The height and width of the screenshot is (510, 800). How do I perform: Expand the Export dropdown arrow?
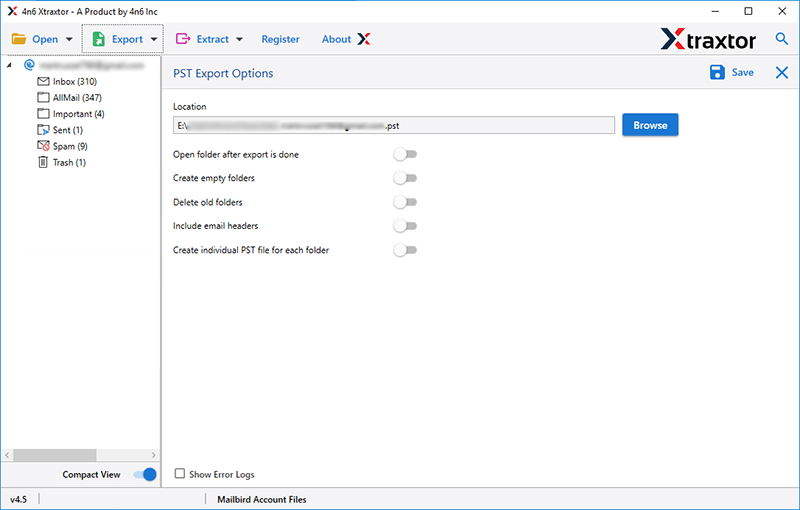[x=154, y=39]
